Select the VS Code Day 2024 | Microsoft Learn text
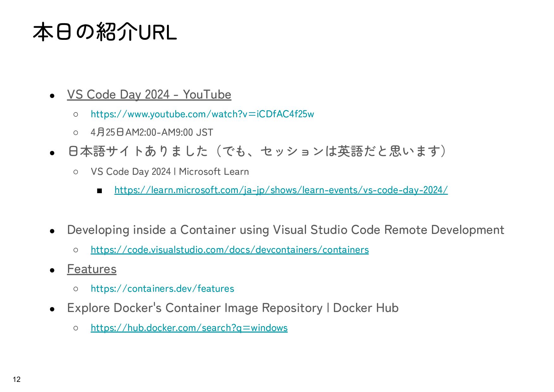Image resolution: width=554 pixels, height=392 pixels. [170, 172]
